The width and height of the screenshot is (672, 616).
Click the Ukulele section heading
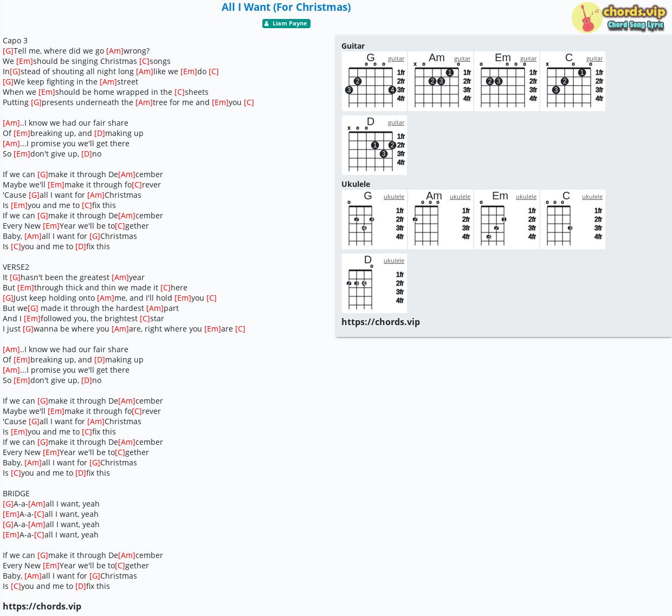click(356, 184)
